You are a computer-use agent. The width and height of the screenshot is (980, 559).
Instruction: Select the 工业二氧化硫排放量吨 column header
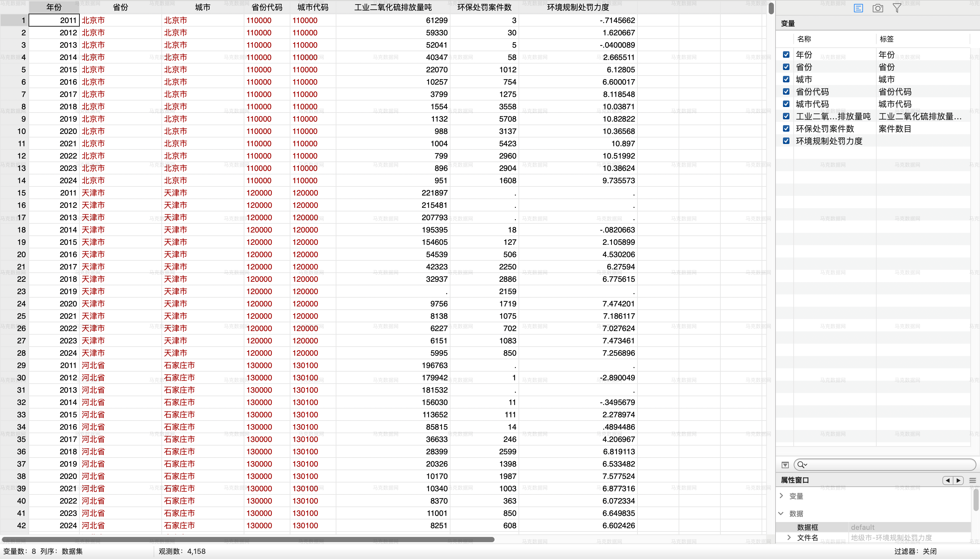(393, 7)
